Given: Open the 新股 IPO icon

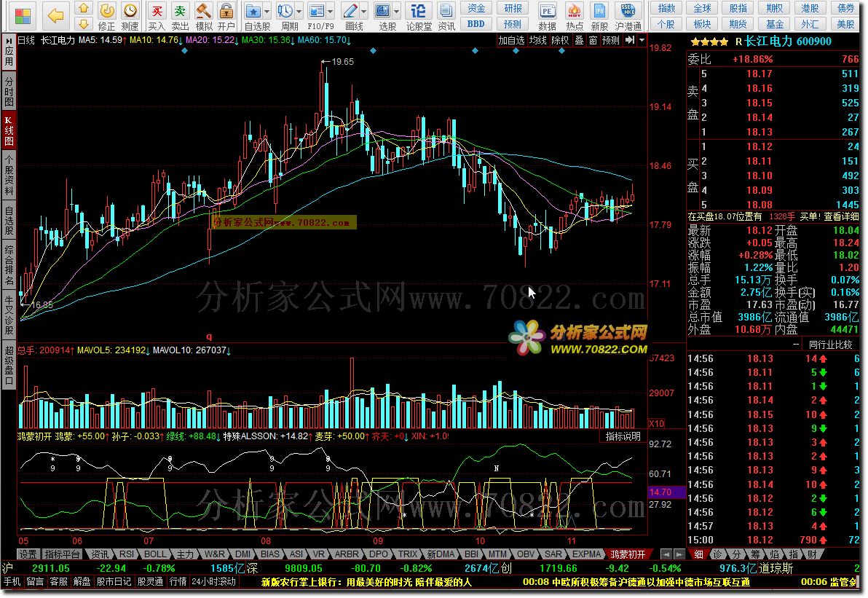Looking at the screenshot, I should 599,16.
